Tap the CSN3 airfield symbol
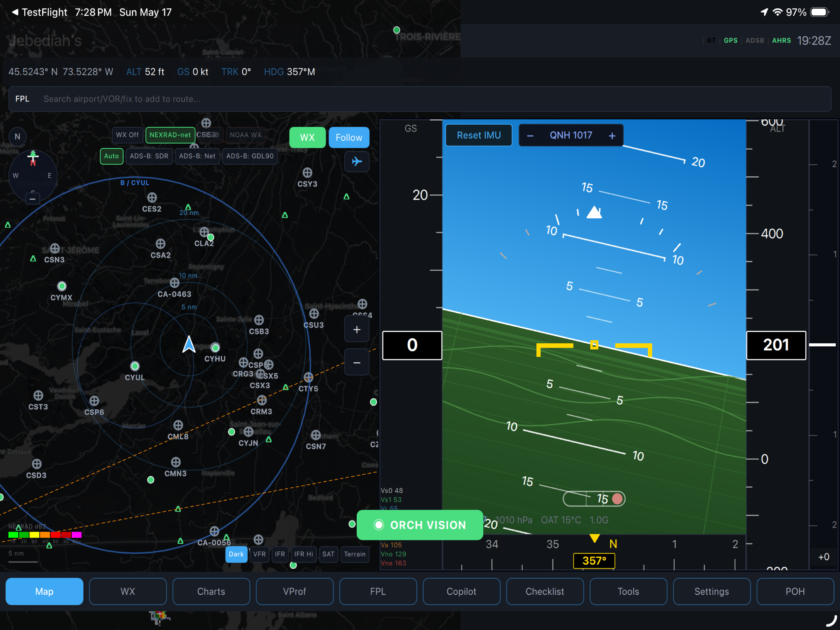Screen dimensions: 840x630 pos(55,248)
